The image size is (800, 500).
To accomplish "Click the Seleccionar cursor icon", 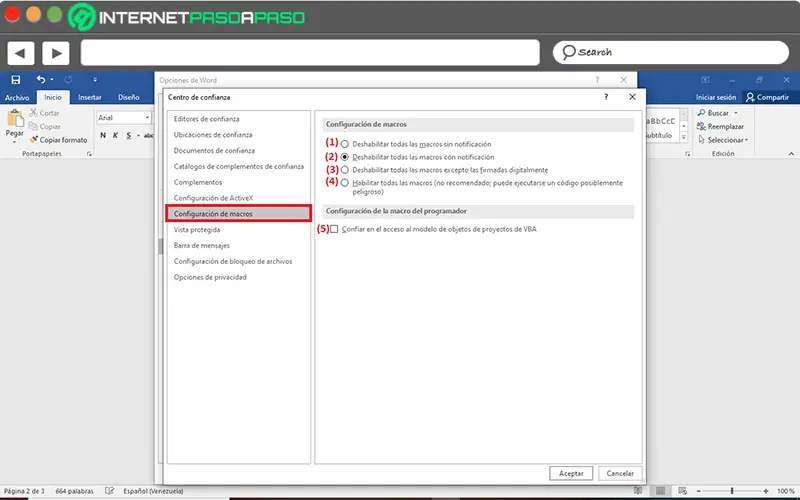I will click(702, 139).
